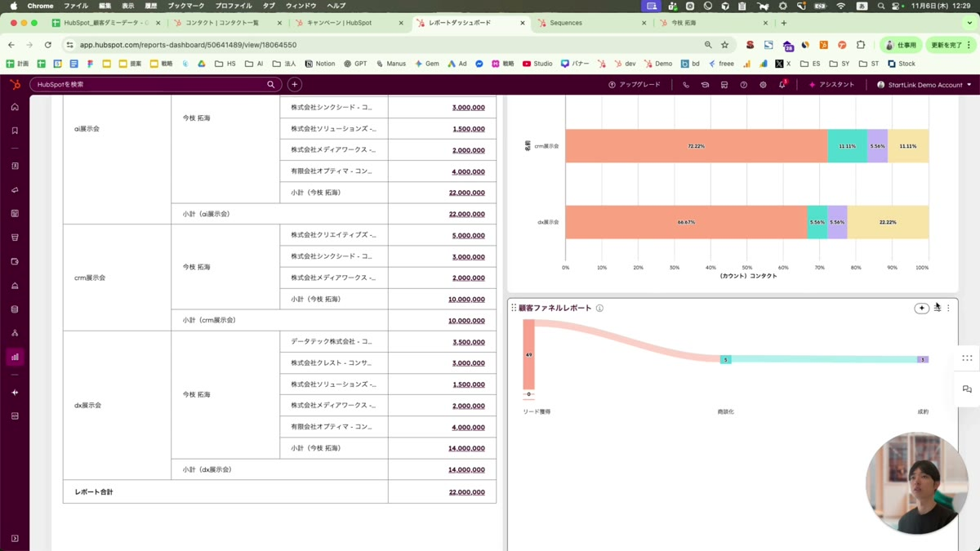Click the HubSpotを検索 search field

tap(151, 85)
